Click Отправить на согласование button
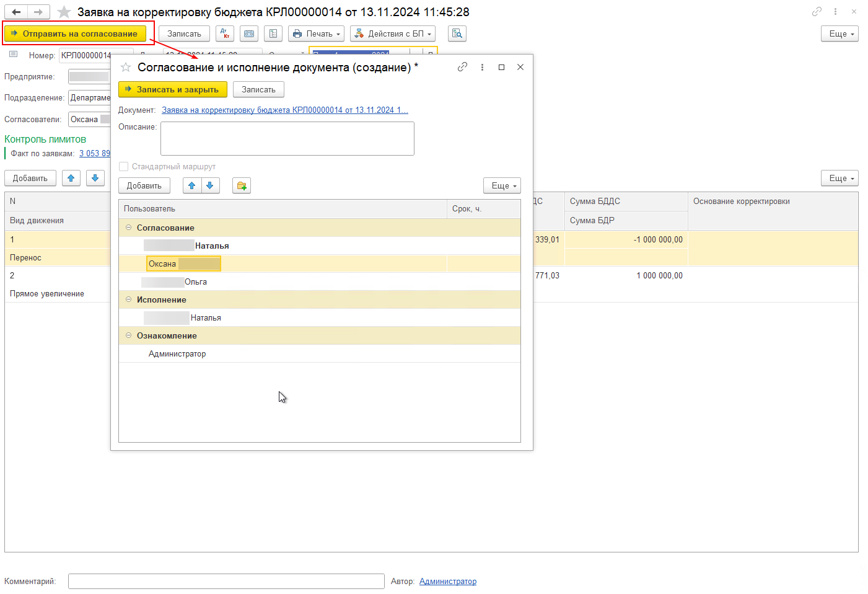This screenshot has height=594, width=868. 75,33
